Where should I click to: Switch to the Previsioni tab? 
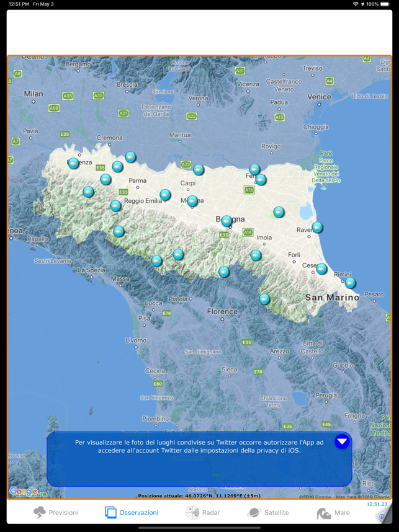(56, 512)
